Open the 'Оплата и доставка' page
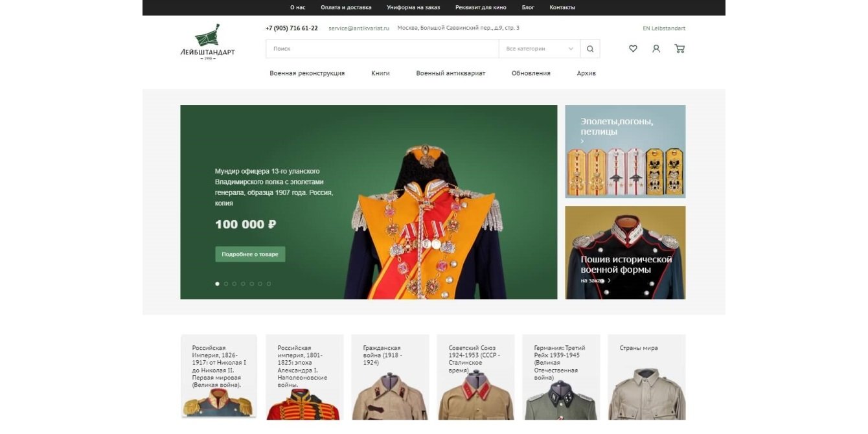Viewport: 868px width, 434px height. pyautogui.click(x=346, y=8)
